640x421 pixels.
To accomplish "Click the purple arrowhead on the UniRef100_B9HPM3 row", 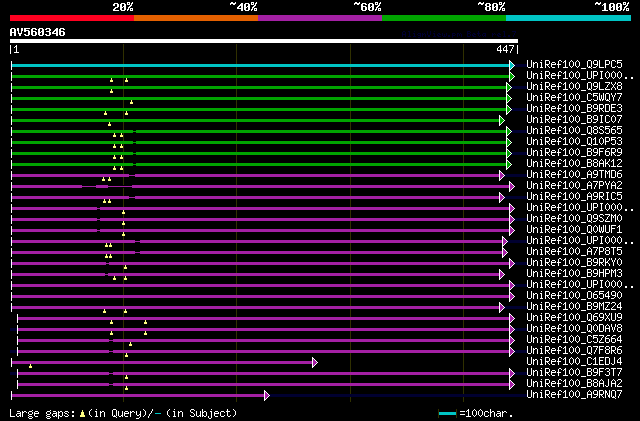I will pos(502,275).
